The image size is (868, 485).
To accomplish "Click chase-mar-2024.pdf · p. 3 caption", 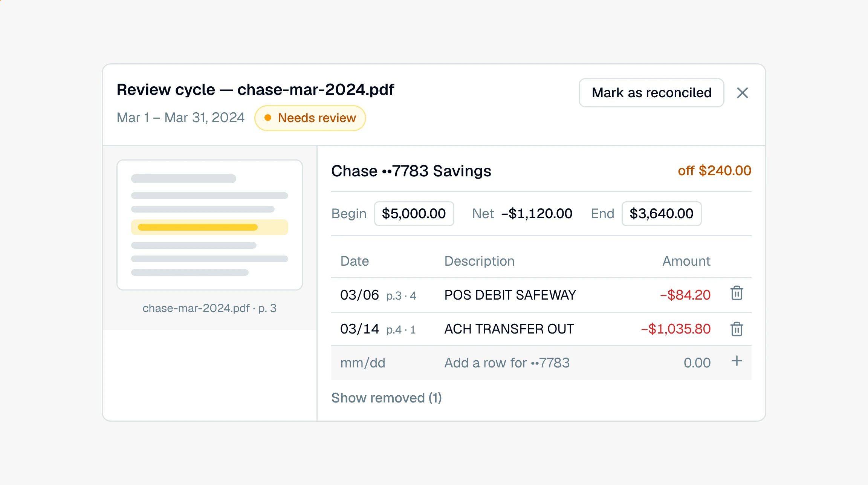I will (x=209, y=308).
